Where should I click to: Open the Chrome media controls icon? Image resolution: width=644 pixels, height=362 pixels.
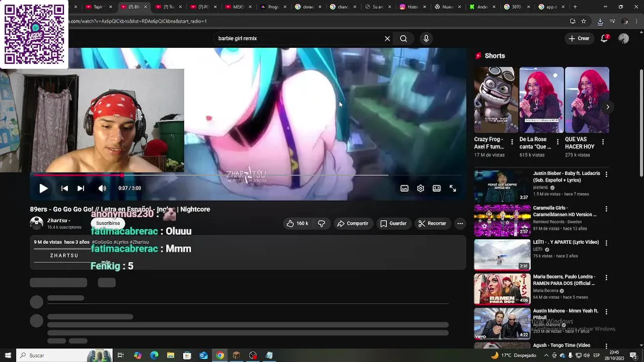click(612, 21)
